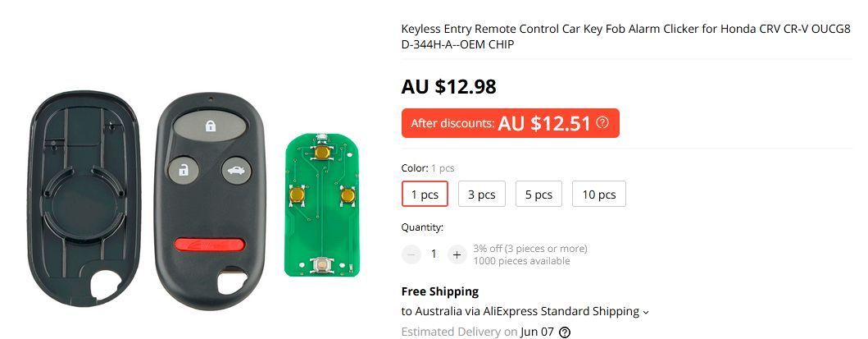Increase quantity with the plus button
Image resolution: width=868 pixels, height=339 pixels.
tap(457, 254)
